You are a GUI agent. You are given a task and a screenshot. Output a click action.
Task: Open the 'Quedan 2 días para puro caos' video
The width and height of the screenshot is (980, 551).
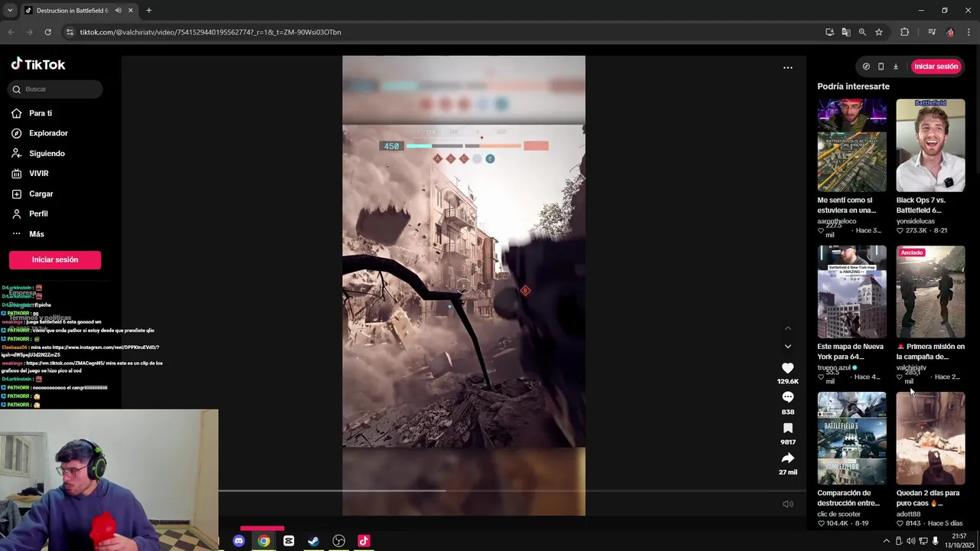930,439
